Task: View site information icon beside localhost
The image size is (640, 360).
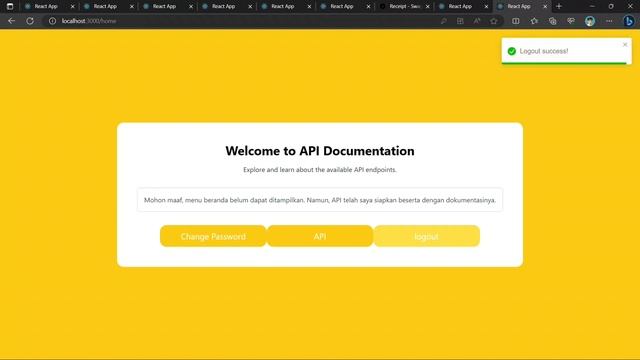Action: (52, 21)
